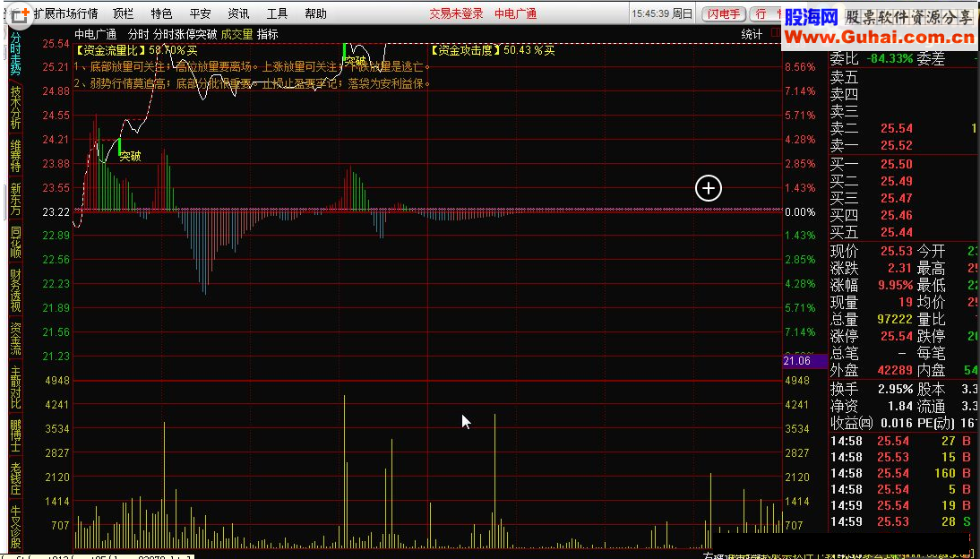Click the 涨停 value 25.54

[897, 337]
